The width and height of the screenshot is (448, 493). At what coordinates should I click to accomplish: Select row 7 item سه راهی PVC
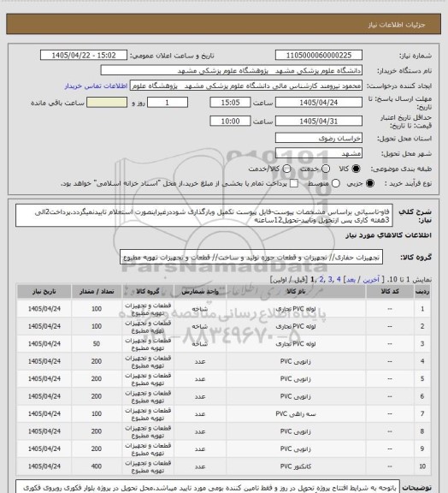(x=296, y=413)
